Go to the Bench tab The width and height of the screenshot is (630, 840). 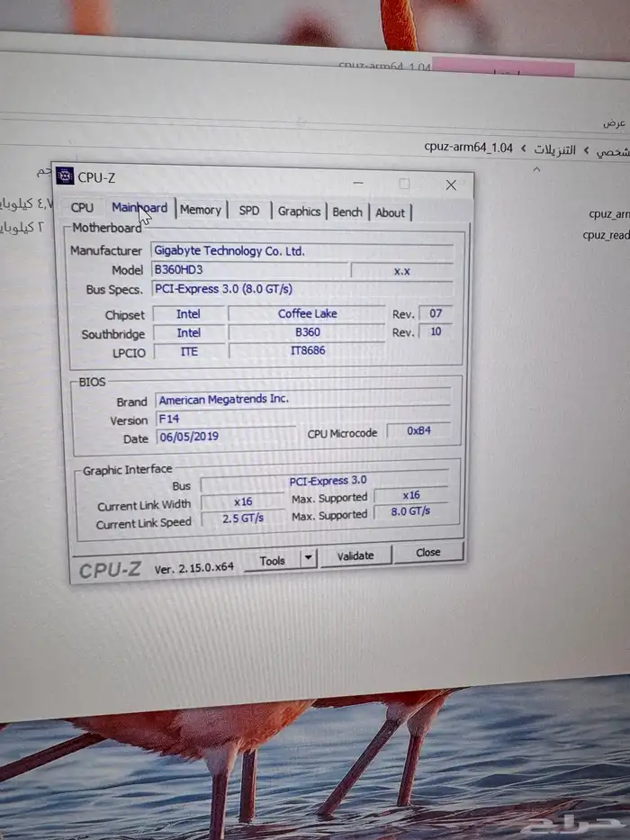point(347,212)
